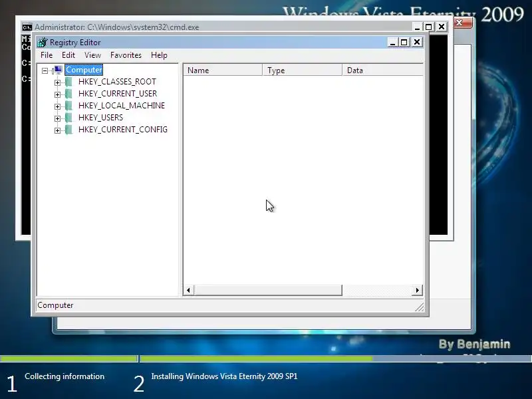This screenshot has width=532, height=399.
Task: Click the installation progress bar
Action: [265, 358]
